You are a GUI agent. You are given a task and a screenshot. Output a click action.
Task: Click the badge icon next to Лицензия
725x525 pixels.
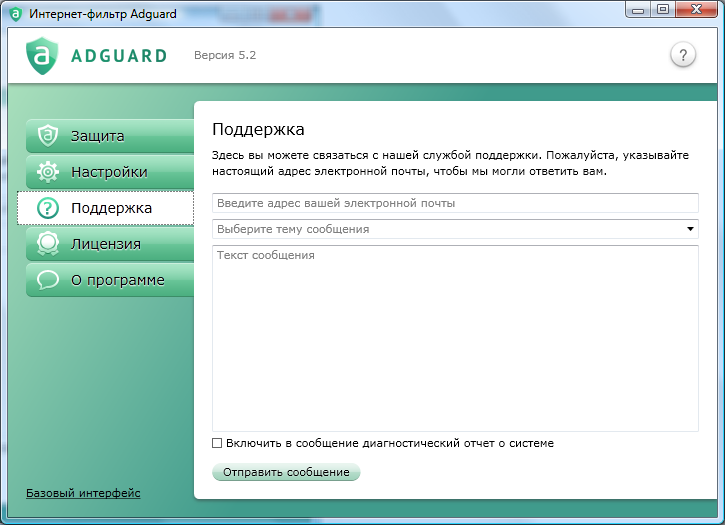[48, 244]
